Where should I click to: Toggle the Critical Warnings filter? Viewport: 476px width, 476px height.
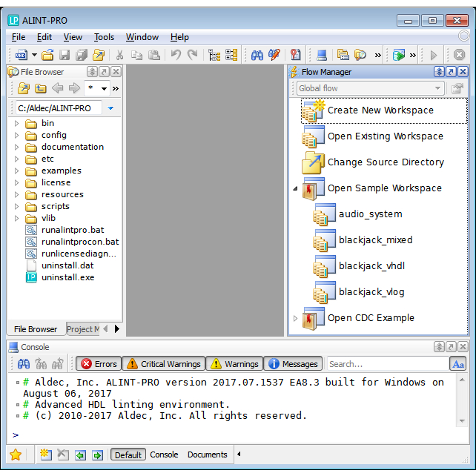(164, 364)
